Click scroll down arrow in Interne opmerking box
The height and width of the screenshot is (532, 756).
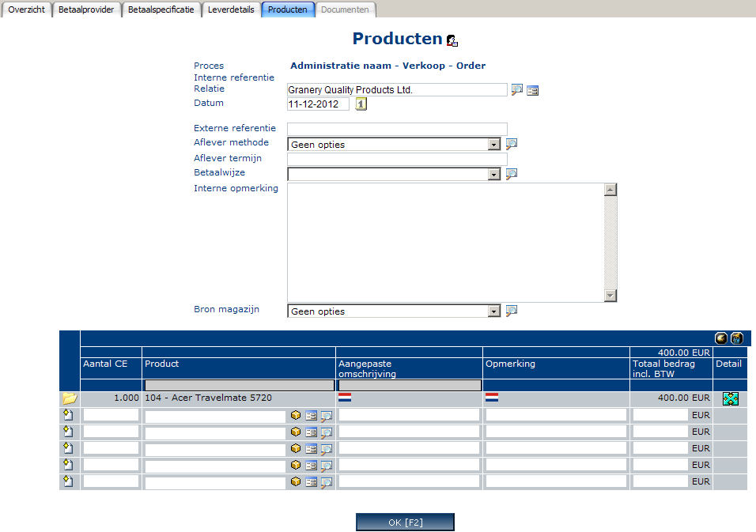click(610, 296)
